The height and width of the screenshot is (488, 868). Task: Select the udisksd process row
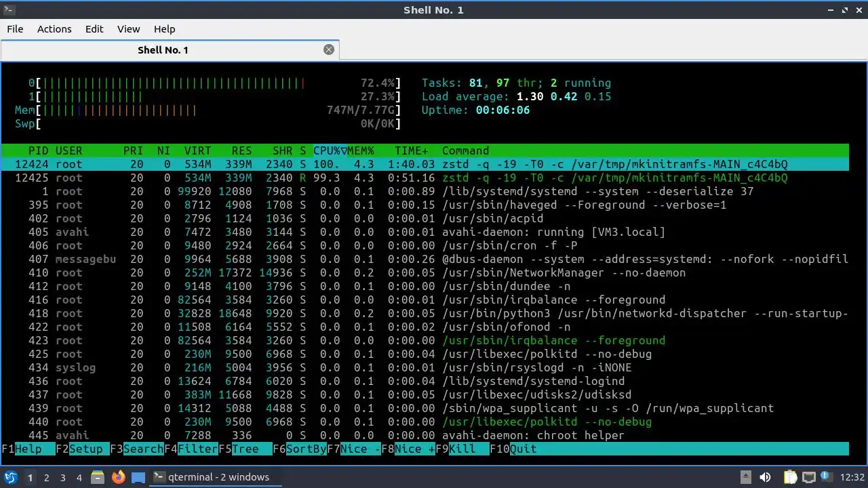[x=425, y=394]
